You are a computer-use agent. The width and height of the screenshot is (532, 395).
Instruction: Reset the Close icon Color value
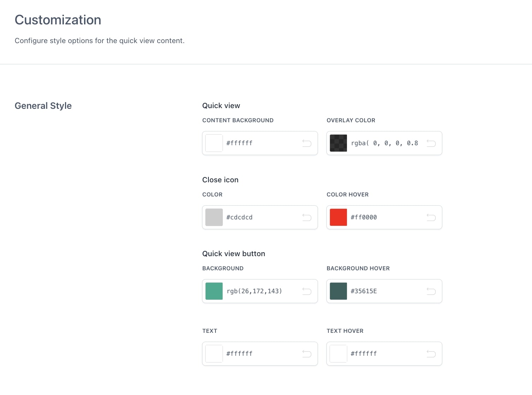[307, 217]
